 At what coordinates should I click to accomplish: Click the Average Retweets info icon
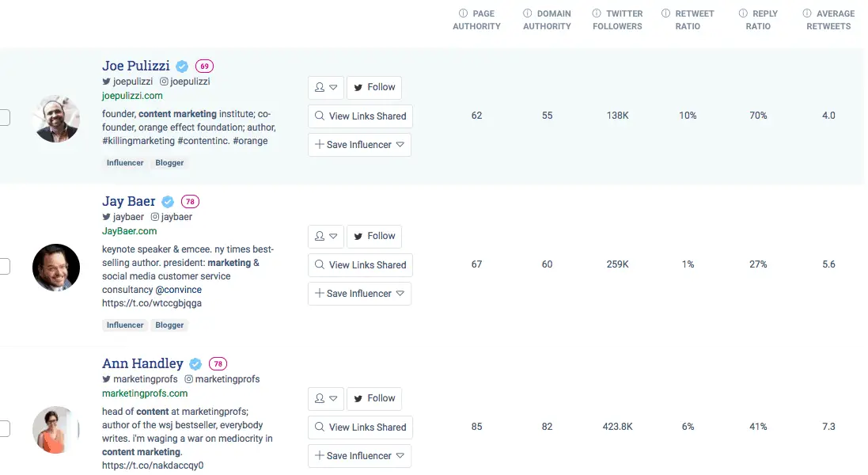pyautogui.click(x=808, y=13)
